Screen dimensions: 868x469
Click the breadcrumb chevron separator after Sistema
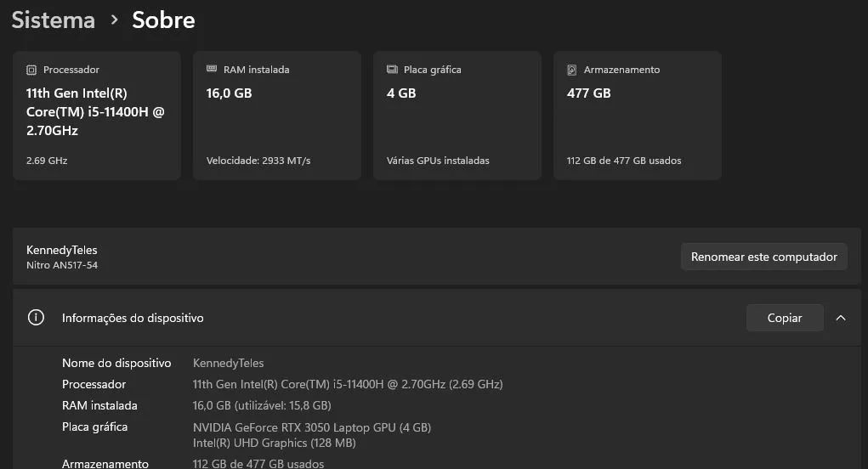click(x=114, y=20)
